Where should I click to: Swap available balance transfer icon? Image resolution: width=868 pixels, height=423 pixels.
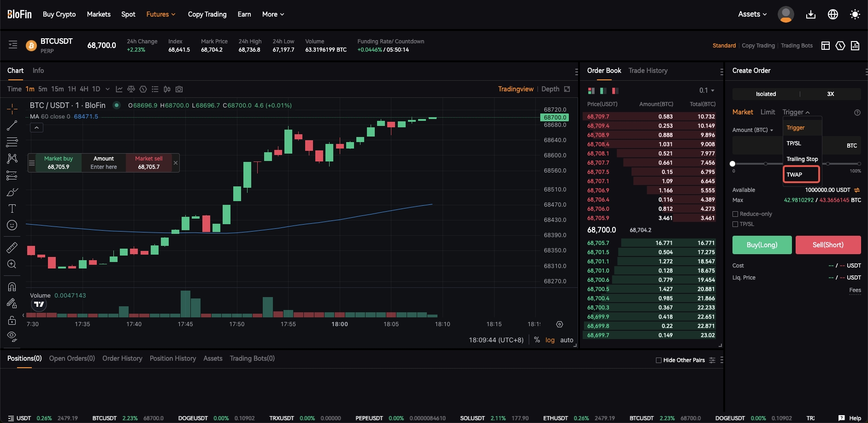(857, 190)
